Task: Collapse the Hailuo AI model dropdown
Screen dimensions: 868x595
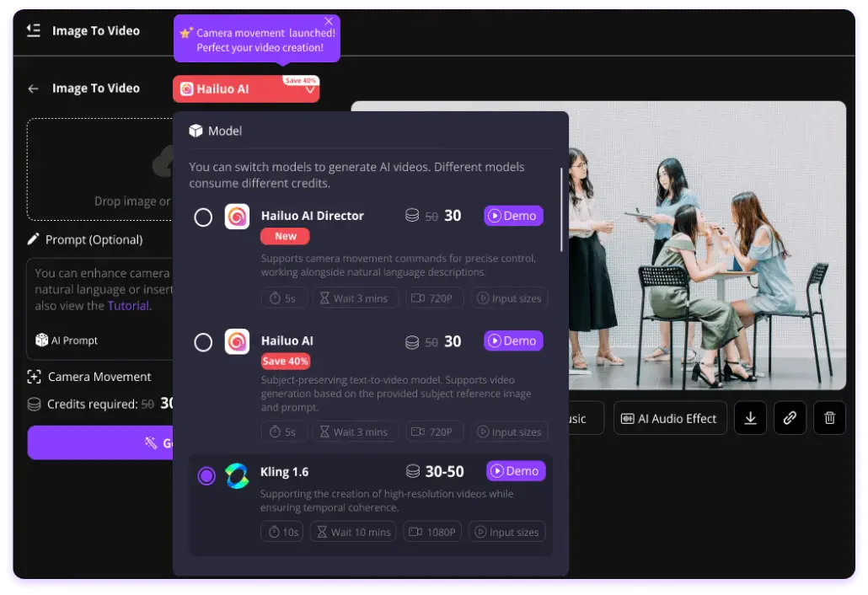Action: (x=309, y=88)
